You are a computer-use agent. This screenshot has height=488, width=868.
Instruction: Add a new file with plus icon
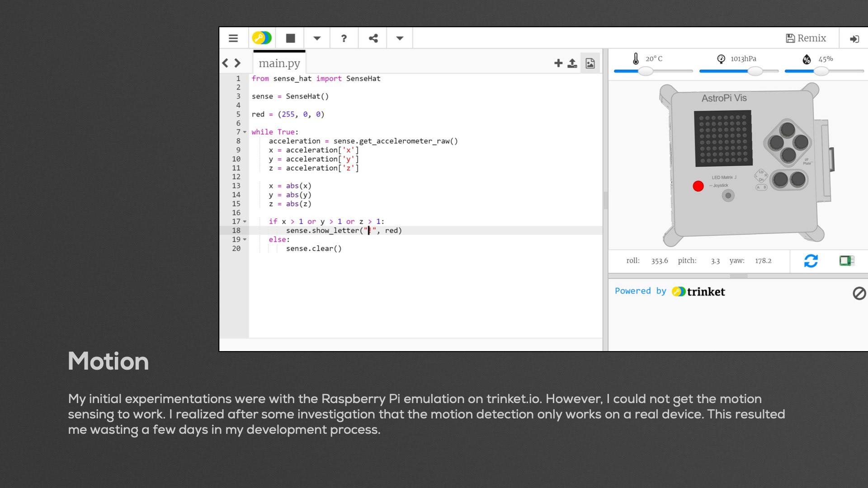(x=558, y=63)
